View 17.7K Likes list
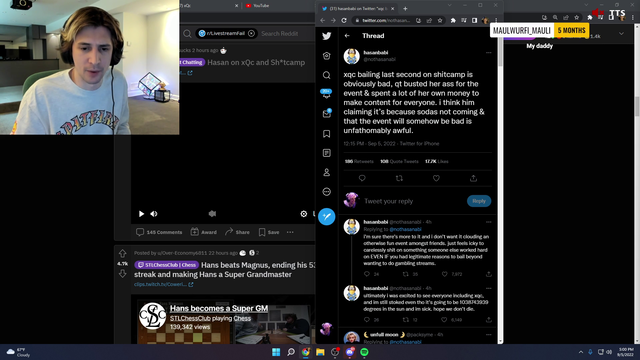The image size is (640, 360). (x=436, y=161)
